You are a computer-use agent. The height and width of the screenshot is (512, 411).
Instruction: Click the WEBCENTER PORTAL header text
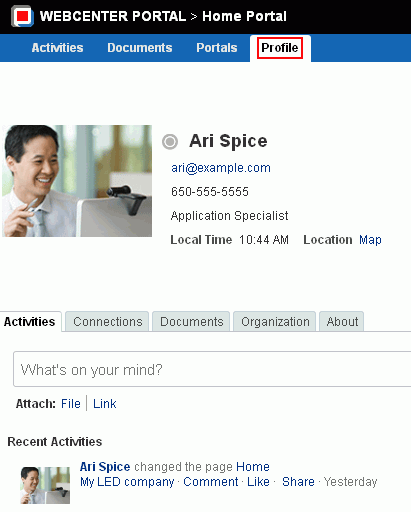(x=113, y=16)
